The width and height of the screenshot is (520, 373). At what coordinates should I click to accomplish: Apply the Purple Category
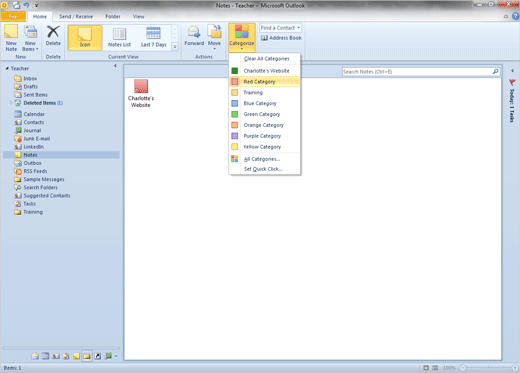(265, 136)
